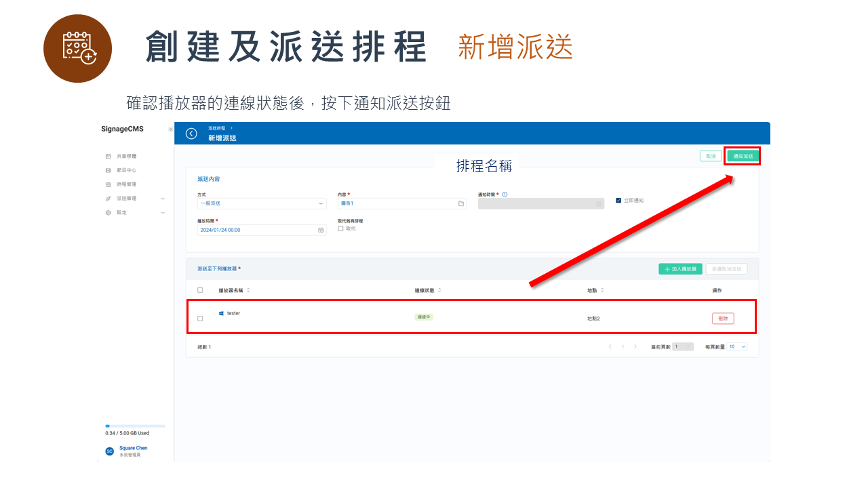Click the 當前頁數 page number input
This screenshot has width=868, height=488.
click(x=682, y=346)
